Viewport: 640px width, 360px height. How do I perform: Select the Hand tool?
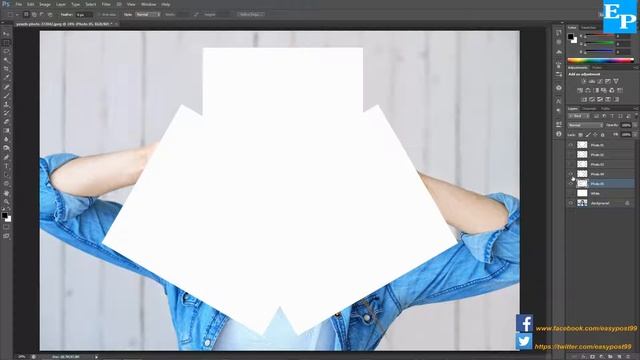tap(6, 193)
